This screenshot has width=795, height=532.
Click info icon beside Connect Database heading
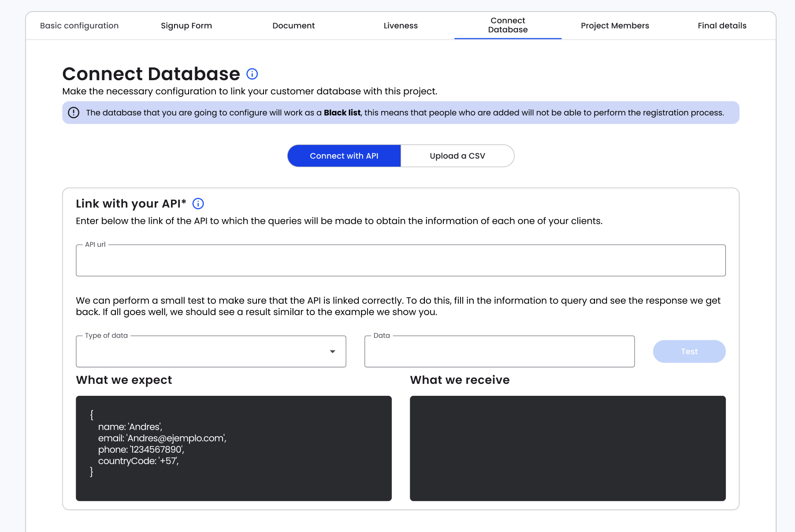pyautogui.click(x=252, y=74)
